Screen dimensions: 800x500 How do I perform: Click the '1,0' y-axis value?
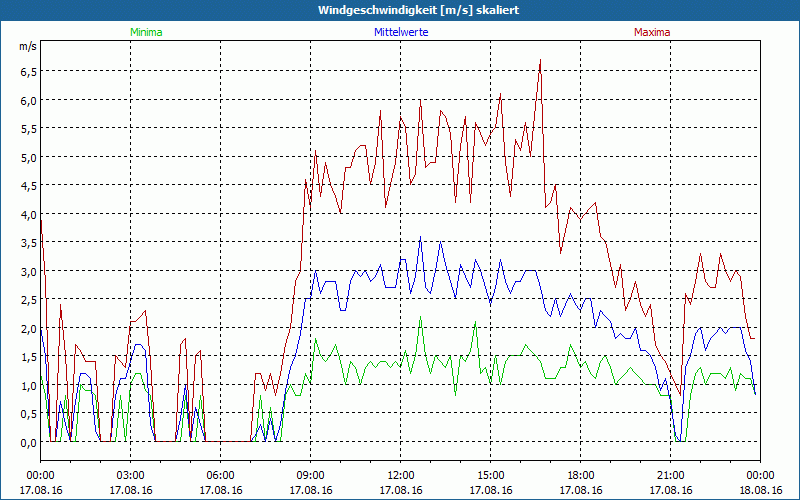click(x=29, y=386)
